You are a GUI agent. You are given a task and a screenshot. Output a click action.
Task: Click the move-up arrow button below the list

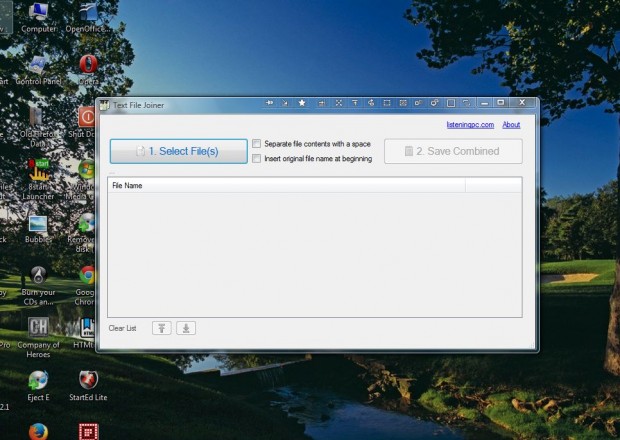(x=161, y=328)
